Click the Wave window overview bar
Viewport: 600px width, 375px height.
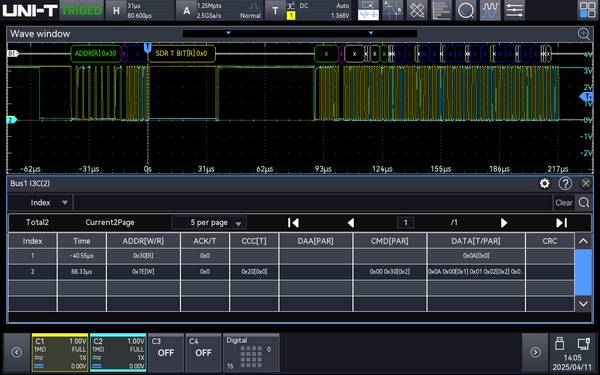[x=300, y=34]
